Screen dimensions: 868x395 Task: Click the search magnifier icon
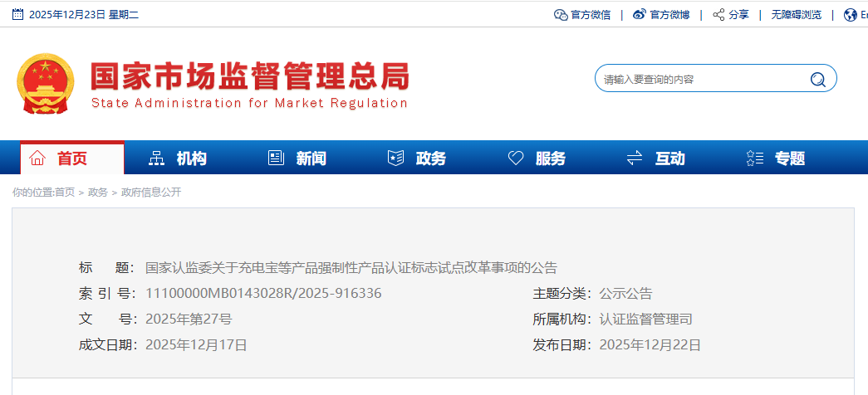[817, 80]
